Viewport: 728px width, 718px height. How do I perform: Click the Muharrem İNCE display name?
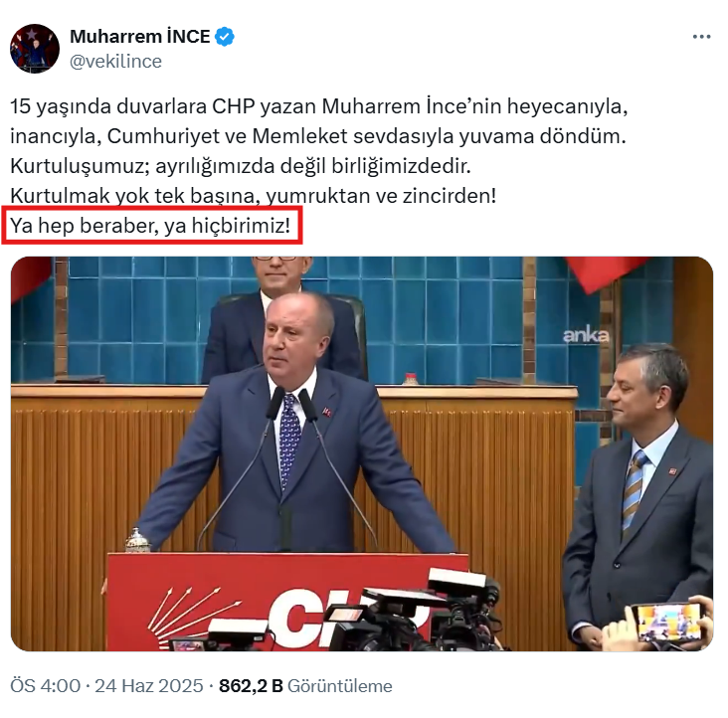point(140,37)
